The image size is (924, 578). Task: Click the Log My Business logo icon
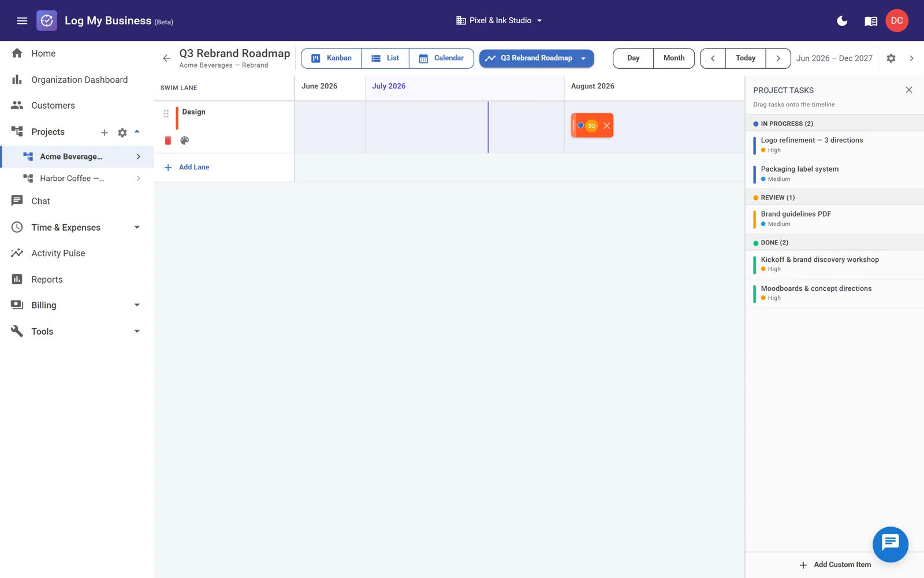(x=47, y=21)
